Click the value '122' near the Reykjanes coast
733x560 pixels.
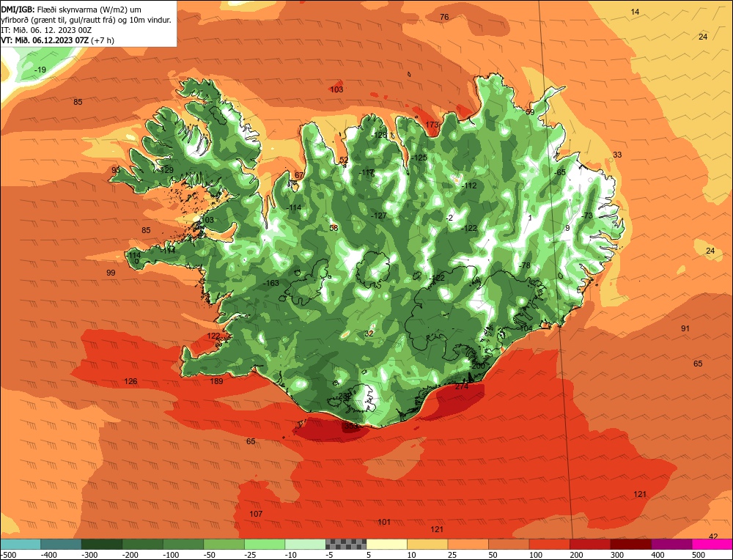(x=213, y=336)
